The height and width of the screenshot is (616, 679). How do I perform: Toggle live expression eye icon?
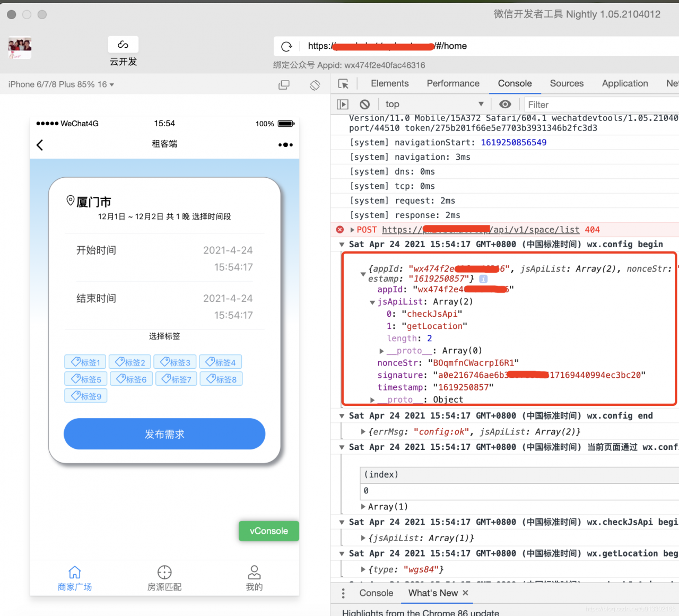505,105
